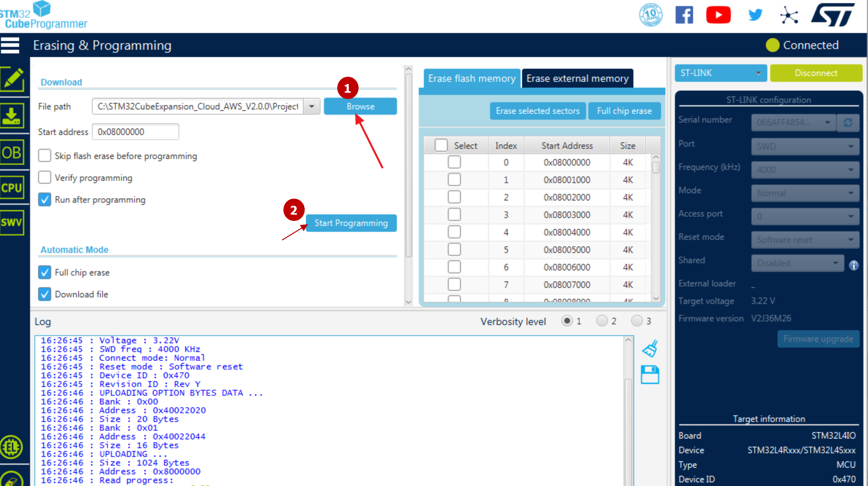Click log line 'UPLOADING OPTION BYTES DATA ...'
868x486 pixels.
coord(181,393)
